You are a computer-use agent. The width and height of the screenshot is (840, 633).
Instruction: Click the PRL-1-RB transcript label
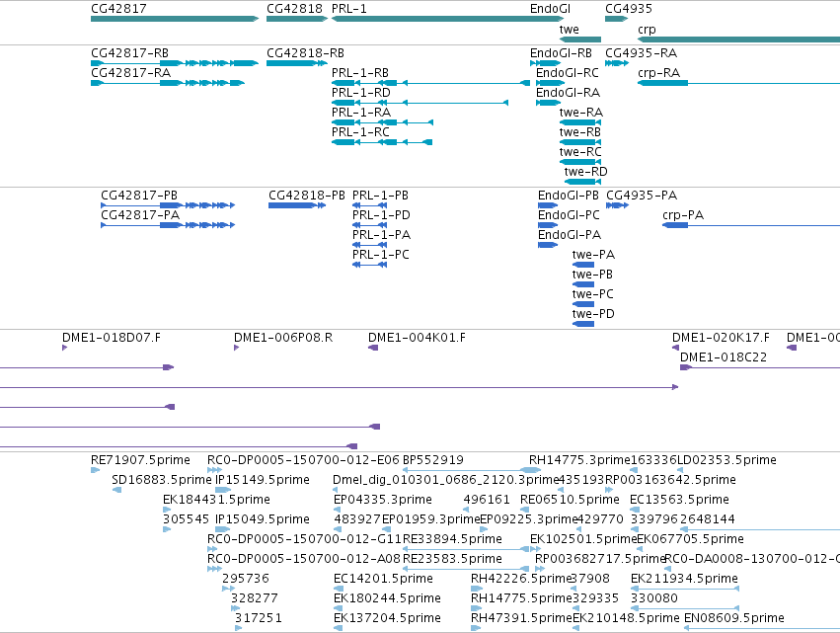click(x=360, y=73)
